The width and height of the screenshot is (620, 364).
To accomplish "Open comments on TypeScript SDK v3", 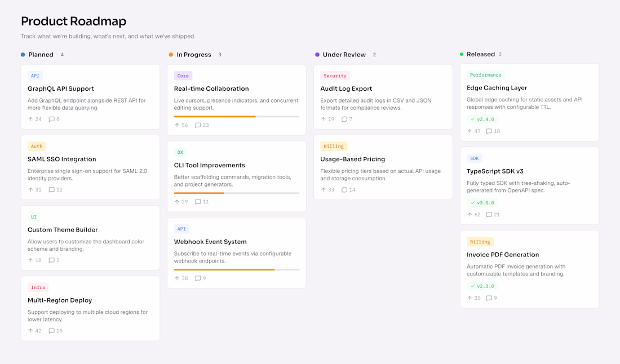I will coord(489,215).
